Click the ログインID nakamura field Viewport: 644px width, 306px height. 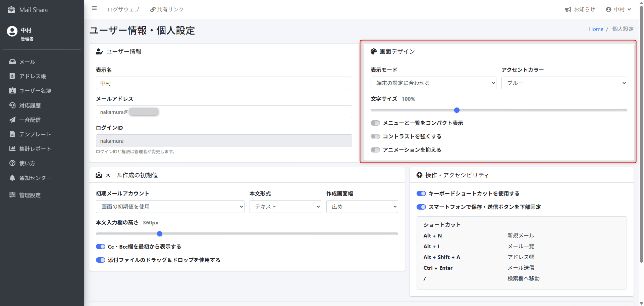[224, 141]
